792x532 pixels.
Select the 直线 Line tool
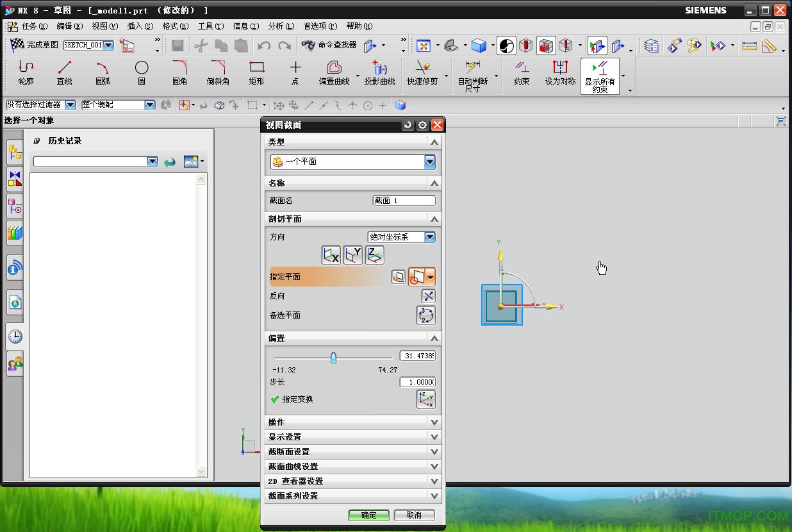[x=63, y=71]
